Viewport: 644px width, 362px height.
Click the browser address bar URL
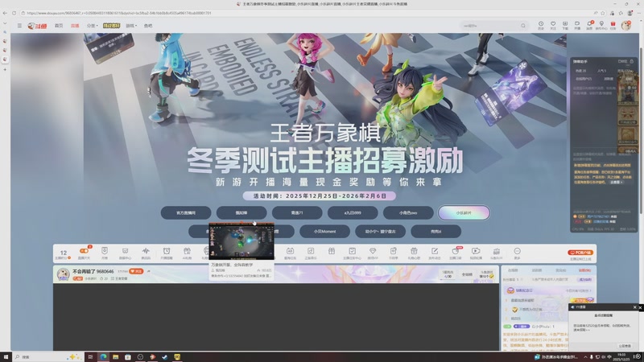point(119,13)
